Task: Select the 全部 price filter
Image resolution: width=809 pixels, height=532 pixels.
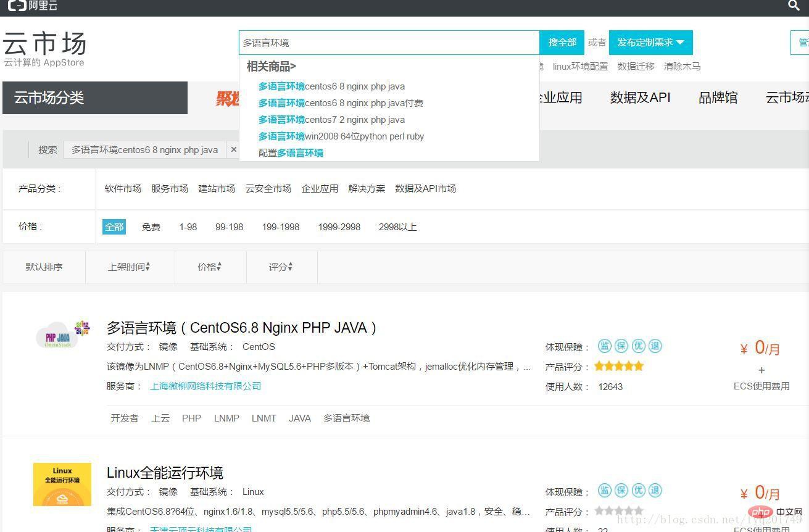Action: (x=114, y=227)
